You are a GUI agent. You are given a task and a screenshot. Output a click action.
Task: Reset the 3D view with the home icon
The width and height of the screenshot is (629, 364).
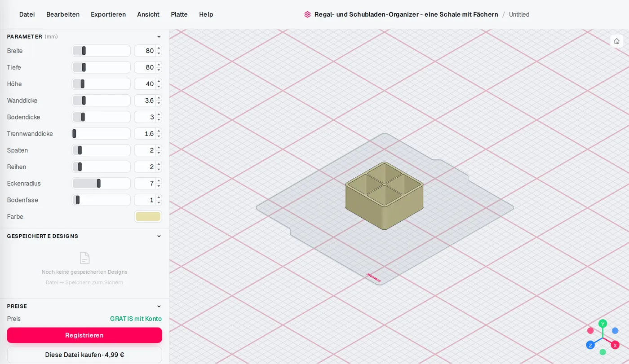[616, 41]
